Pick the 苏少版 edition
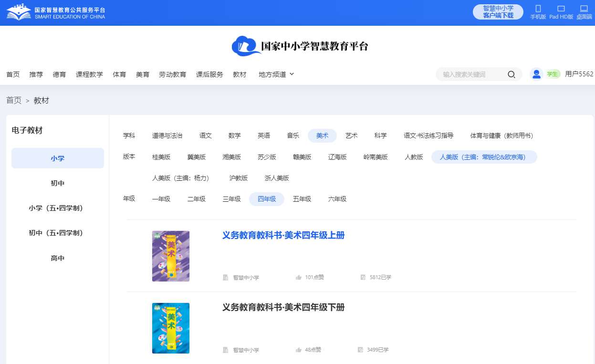The height and width of the screenshot is (364, 595). [x=267, y=157]
